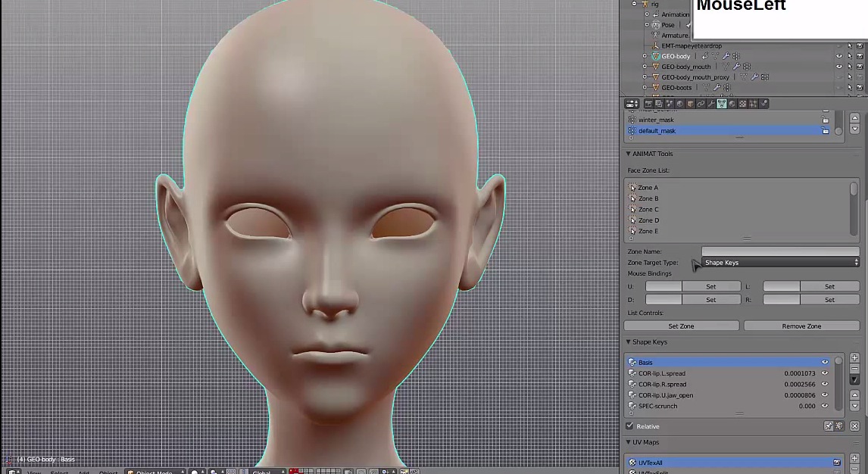The image size is (868, 474).
Task: Open the View menu at the bottom left
Action: 33,472
